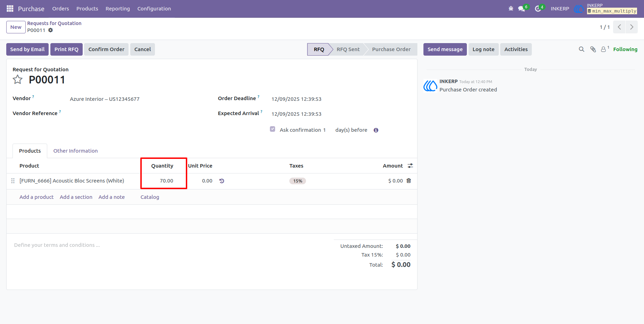Screen dimensions: 644x324
Task: Go to previous record arrow
Action: pos(619,27)
